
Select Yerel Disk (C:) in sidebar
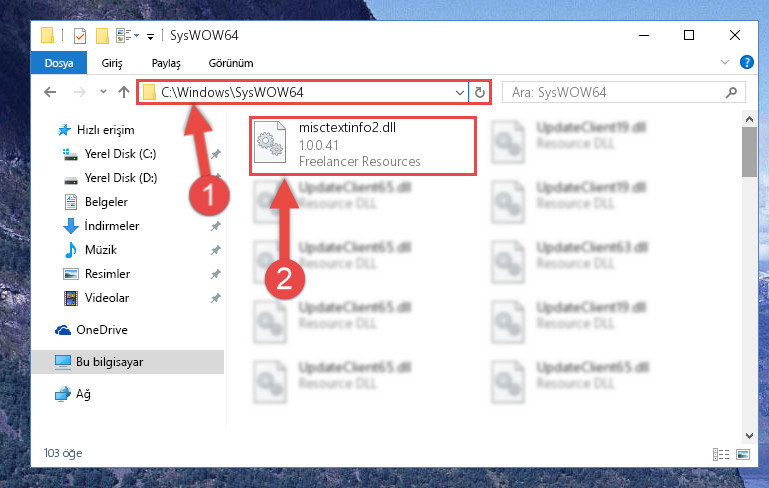point(120,154)
